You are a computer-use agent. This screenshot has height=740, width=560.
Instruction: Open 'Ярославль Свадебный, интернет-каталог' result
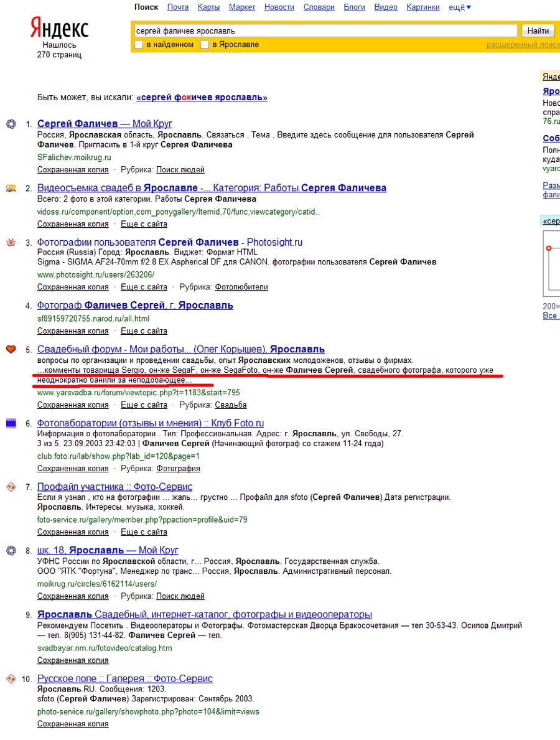[x=205, y=614]
